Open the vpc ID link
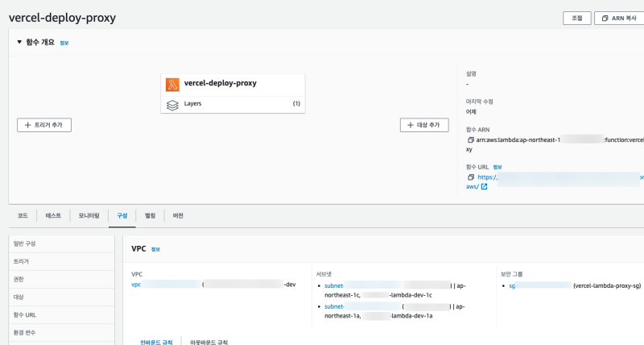This screenshot has height=345, width=644. tap(166, 285)
